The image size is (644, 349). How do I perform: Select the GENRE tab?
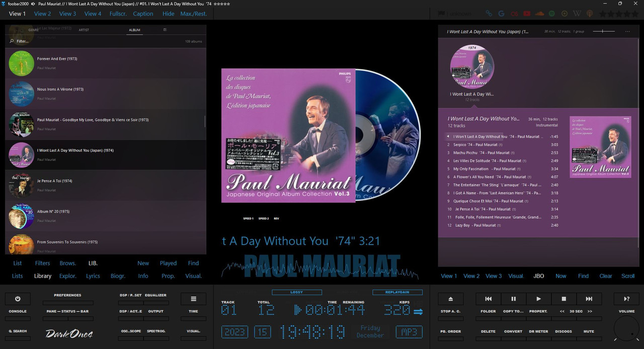[x=34, y=30]
